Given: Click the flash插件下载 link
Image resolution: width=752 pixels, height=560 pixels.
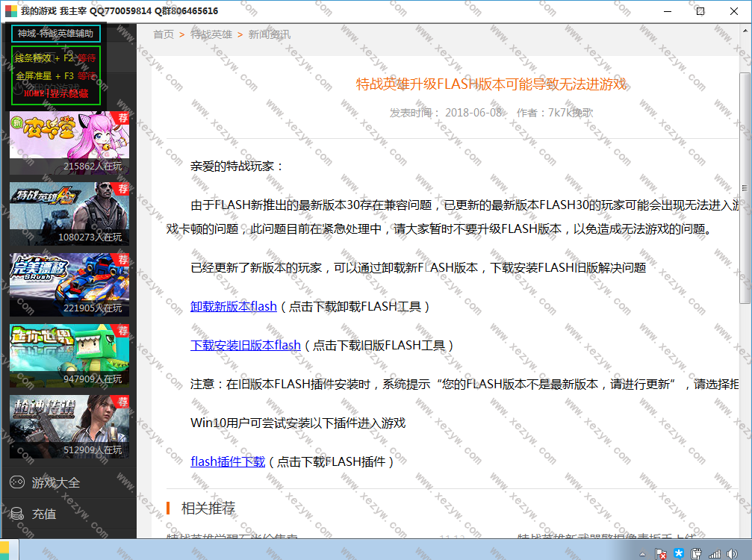Looking at the screenshot, I should [228, 461].
